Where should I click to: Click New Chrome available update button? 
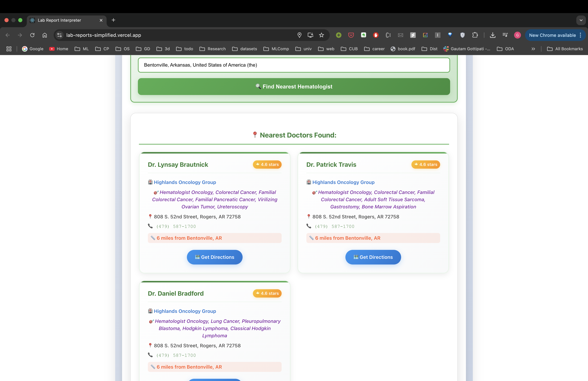pos(552,35)
